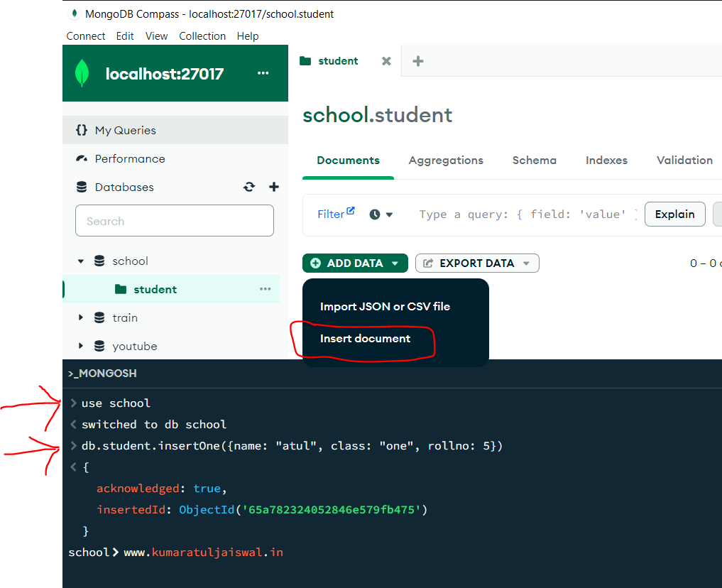Switch to Schema tab
The image size is (722, 588).
pos(534,160)
